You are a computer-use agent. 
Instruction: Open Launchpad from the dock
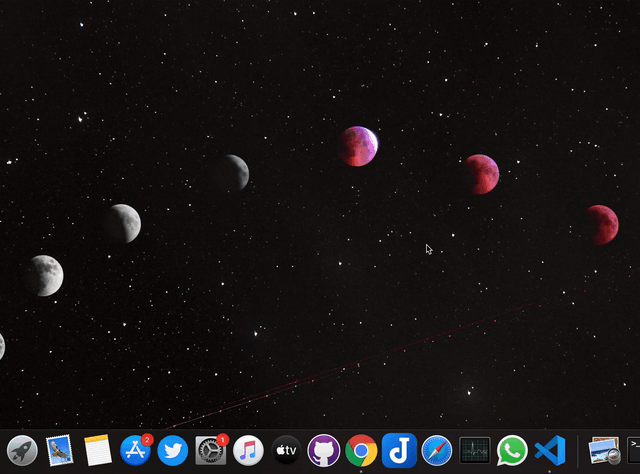coord(22,450)
